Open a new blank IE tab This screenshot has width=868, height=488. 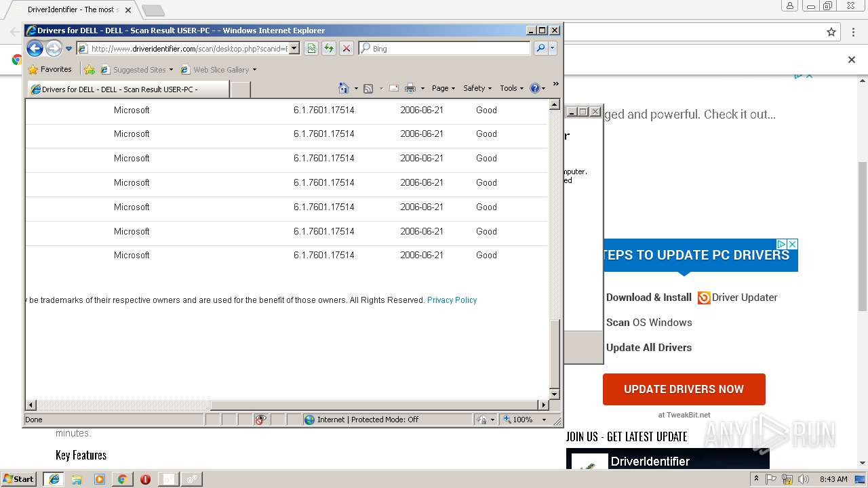click(241, 89)
